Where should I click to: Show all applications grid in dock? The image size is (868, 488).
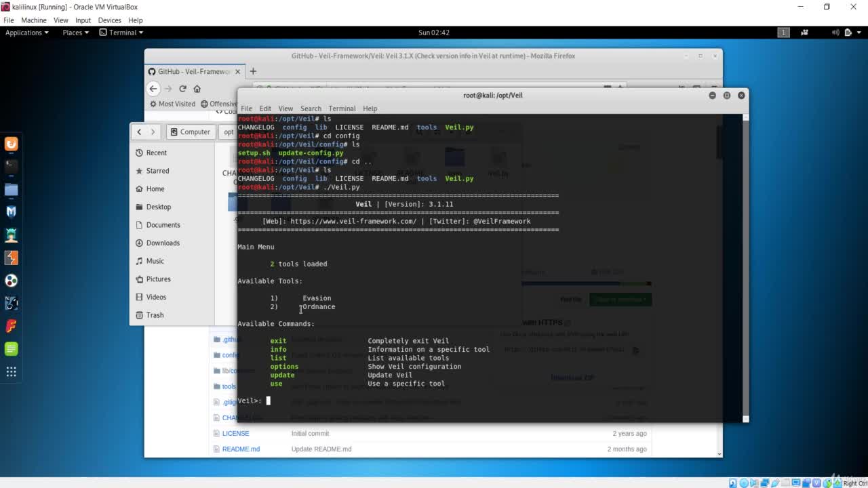click(x=11, y=371)
